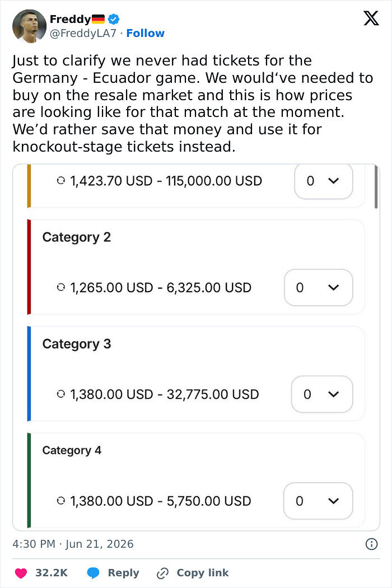Click refresh icon beside Category 3 price

click(61, 394)
